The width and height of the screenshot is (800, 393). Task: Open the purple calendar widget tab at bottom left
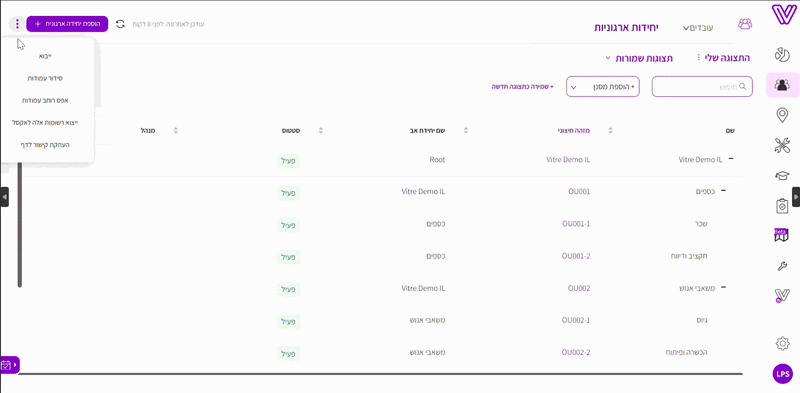(9, 365)
